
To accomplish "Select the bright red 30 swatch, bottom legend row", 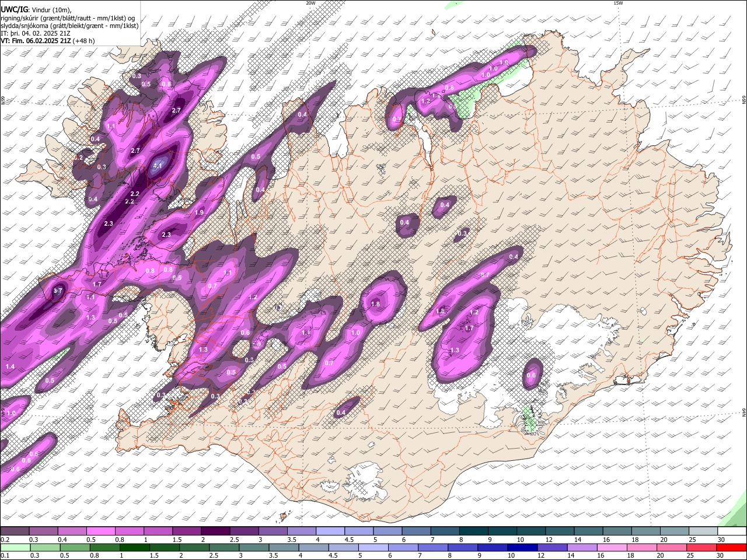I will pyautogui.click(x=731, y=547).
